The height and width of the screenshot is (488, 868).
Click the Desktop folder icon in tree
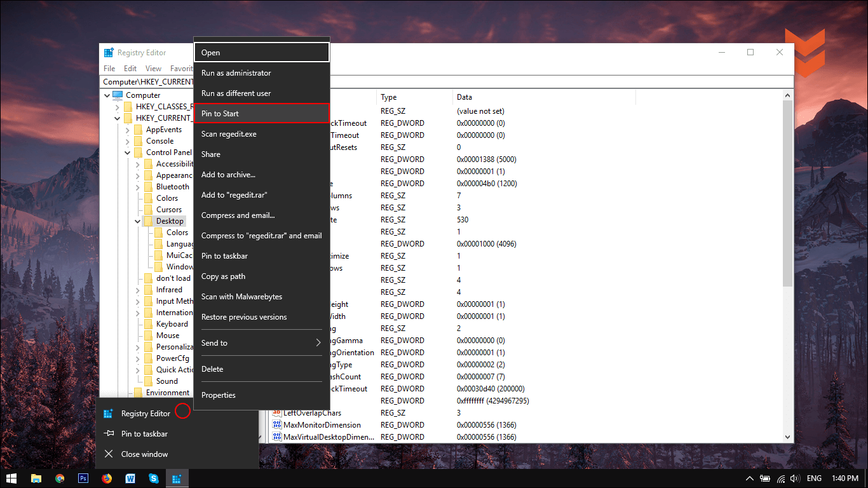[x=148, y=220]
